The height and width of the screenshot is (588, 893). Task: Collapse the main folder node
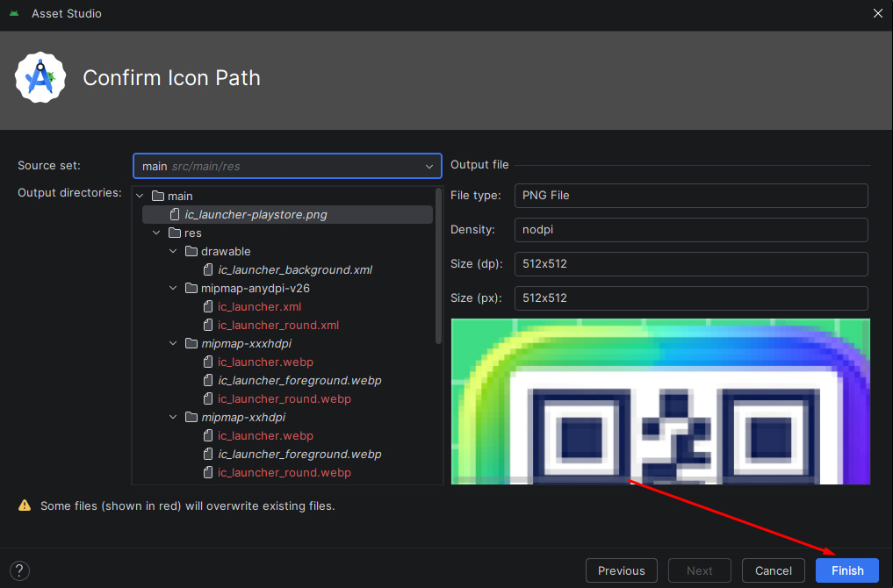(x=140, y=196)
